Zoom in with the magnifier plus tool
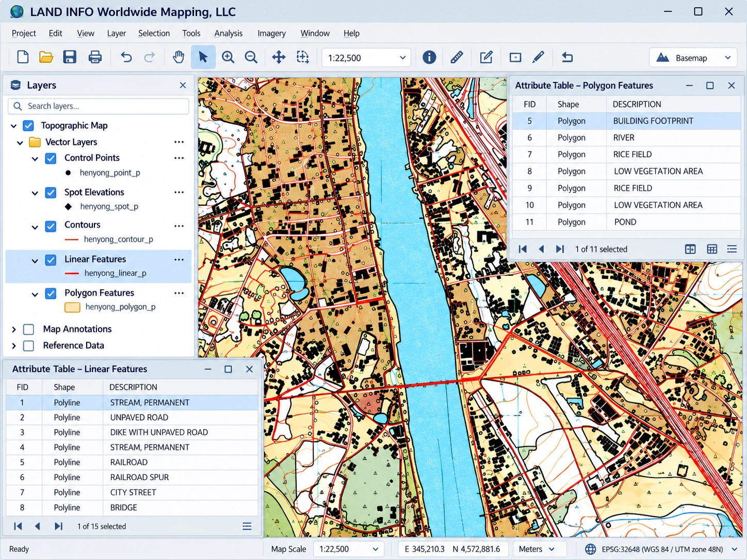The width and height of the screenshot is (747, 560). (x=228, y=57)
